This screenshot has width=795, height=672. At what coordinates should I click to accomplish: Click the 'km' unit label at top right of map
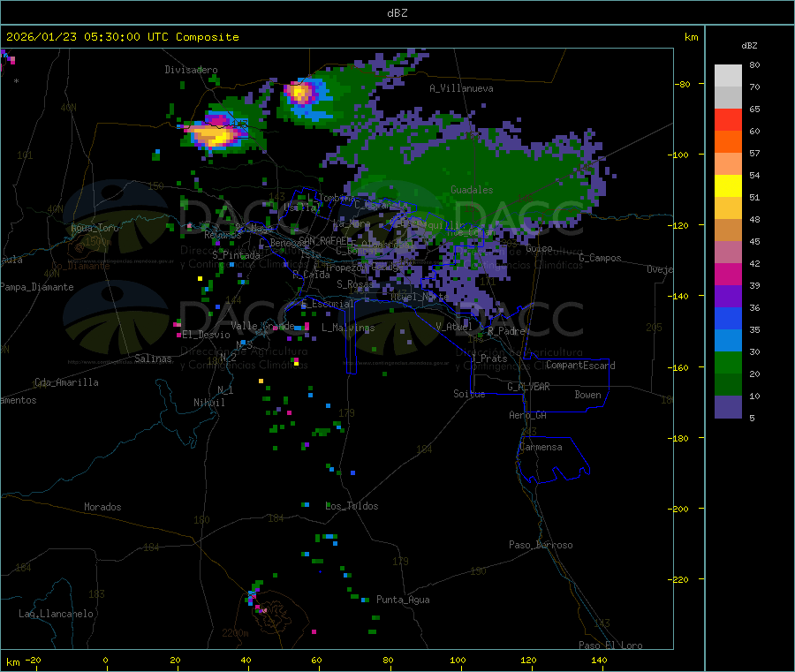691,37
